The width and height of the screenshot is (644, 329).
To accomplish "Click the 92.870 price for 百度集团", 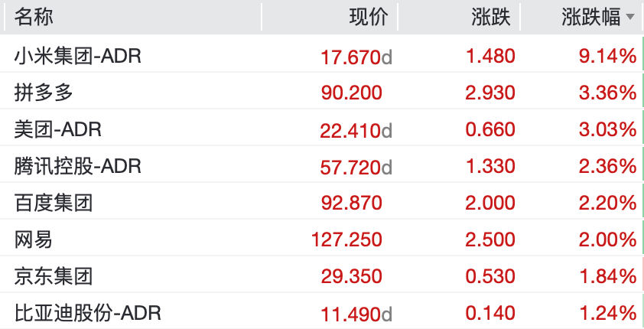I will tap(352, 204).
